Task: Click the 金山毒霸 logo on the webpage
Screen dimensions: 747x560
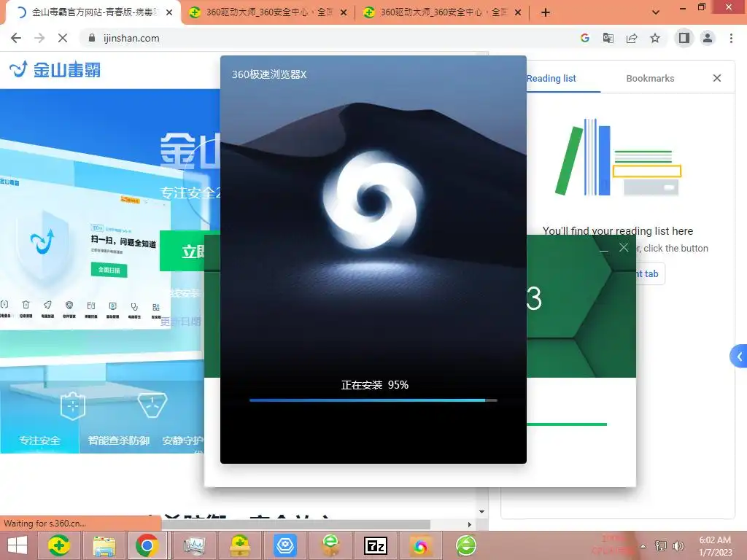Action: 55,69
